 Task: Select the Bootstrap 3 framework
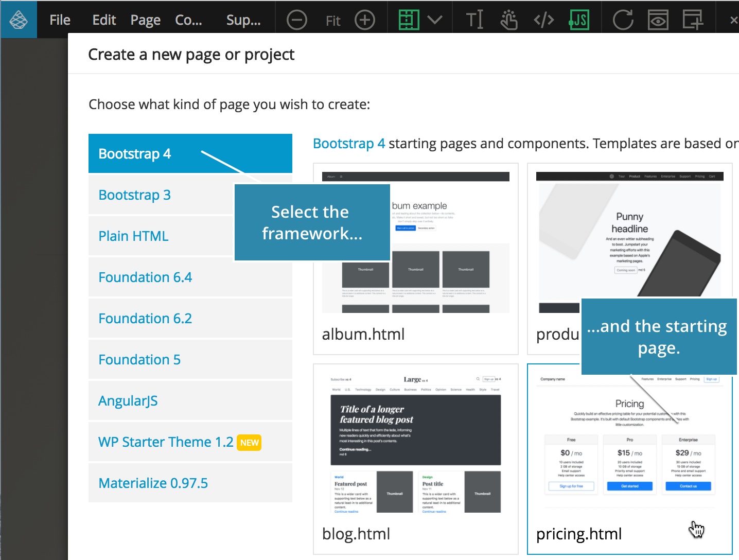[x=190, y=195]
